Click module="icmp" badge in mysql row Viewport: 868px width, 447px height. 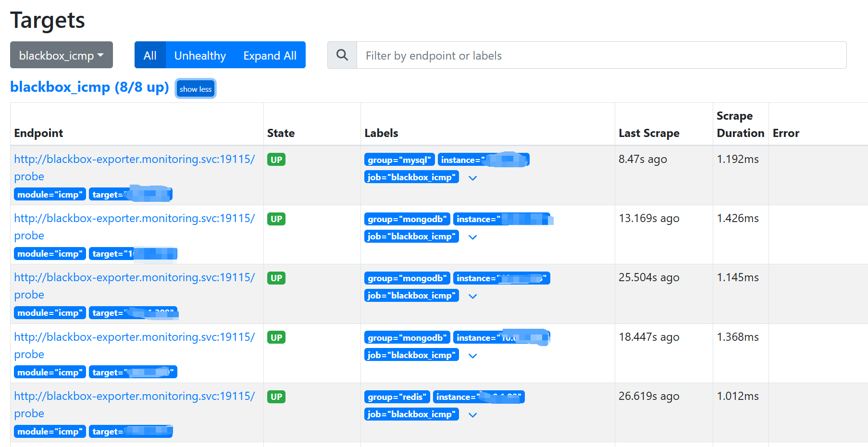click(x=50, y=194)
